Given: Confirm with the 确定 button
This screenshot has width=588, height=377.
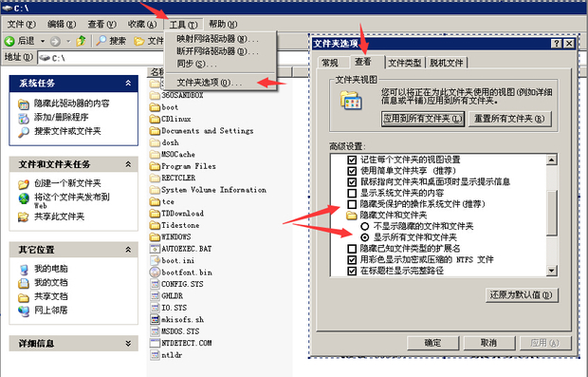Looking at the screenshot, I should point(432,343).
